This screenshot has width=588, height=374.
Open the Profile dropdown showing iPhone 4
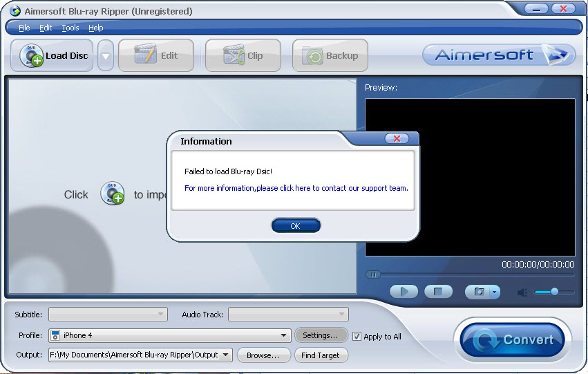pyautogui.click(x=170, y=335)
